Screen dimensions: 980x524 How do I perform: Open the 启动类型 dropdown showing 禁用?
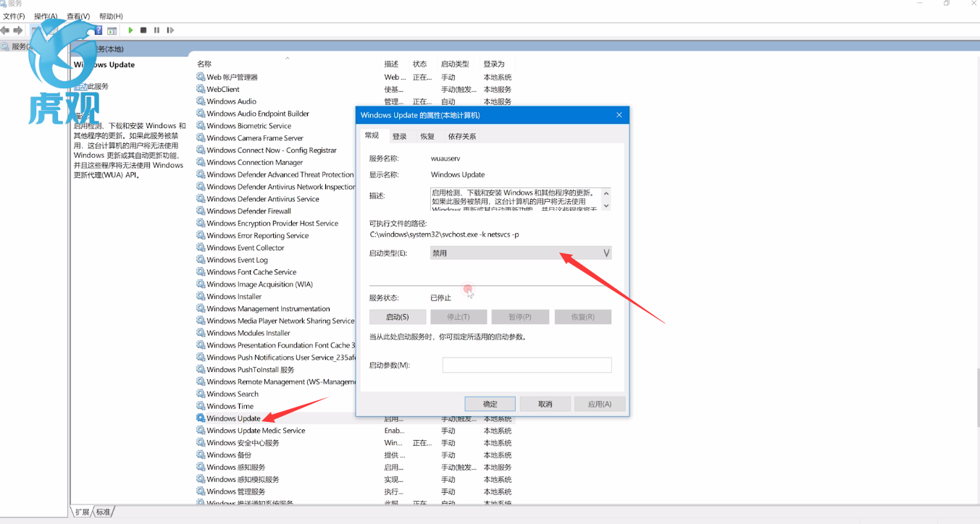click(x=521, y=253)
